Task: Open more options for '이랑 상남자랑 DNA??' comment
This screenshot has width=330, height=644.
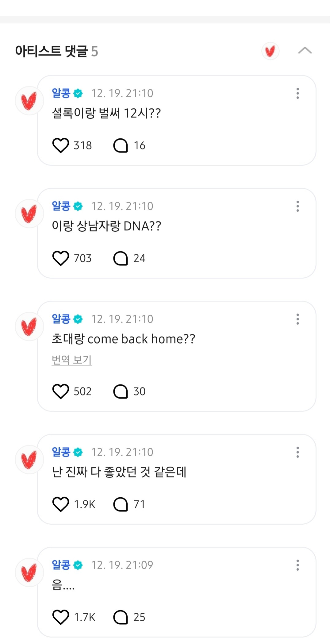Action: pyautogui.click(x=297, y=206)
